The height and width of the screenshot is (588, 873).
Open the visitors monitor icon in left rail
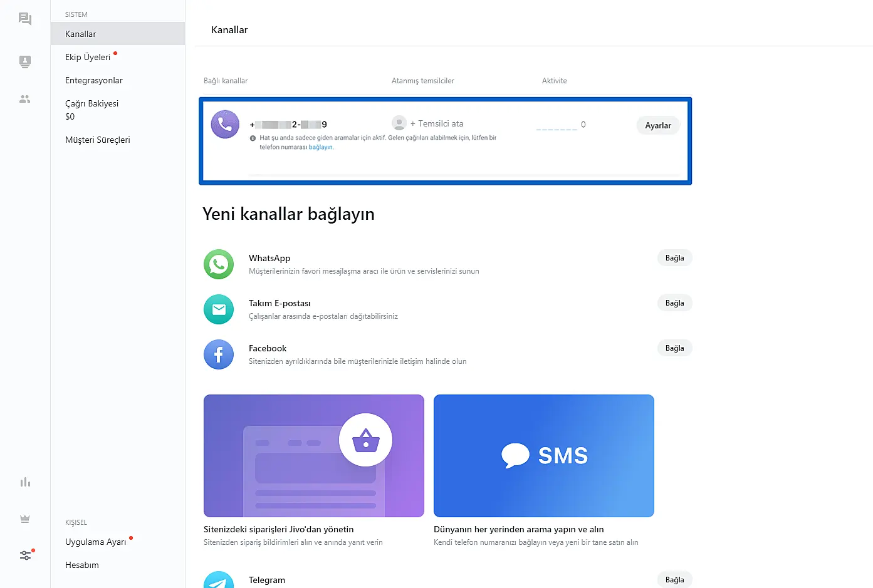pyautogui.click(x=25, y=61)
